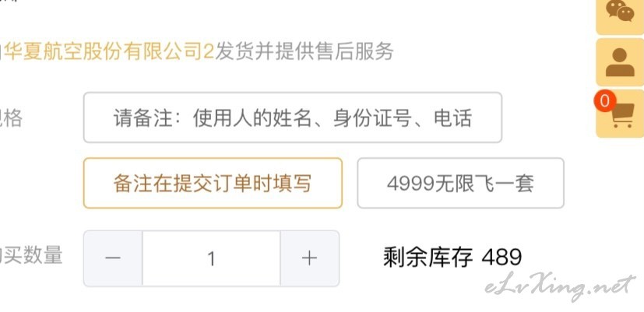Click the yellow tile behind the WeChat icon

click(x=620, y=16)
